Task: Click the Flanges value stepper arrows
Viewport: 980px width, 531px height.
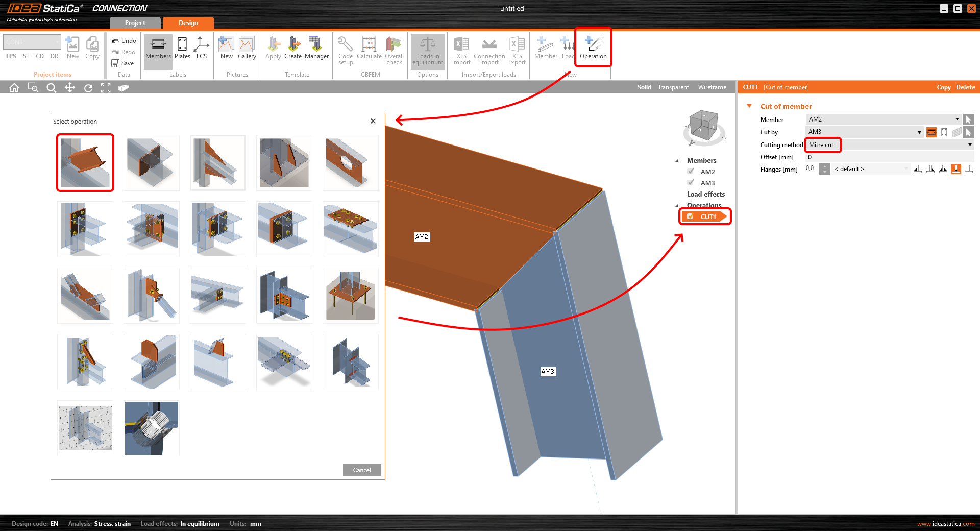Action: point(825,169)
